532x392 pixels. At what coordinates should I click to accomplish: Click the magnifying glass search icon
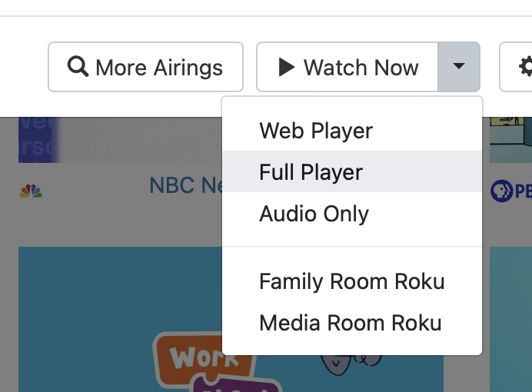78,67
